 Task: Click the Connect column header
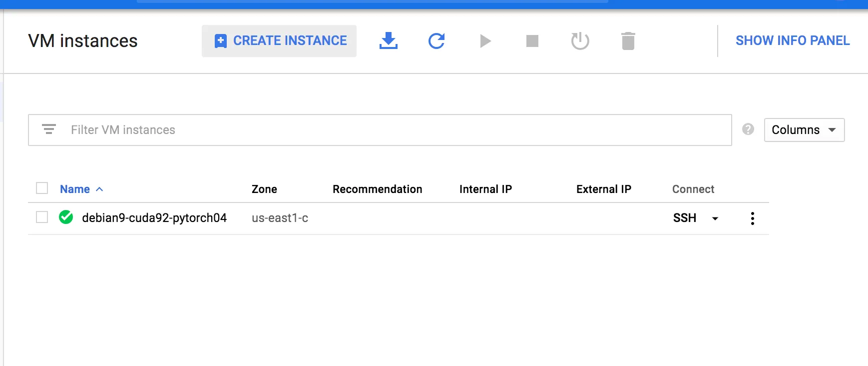coord(693,189)
